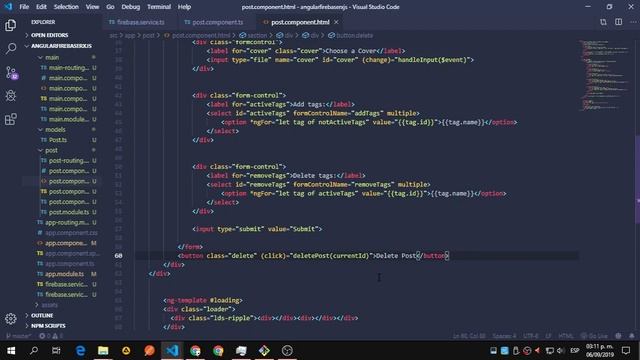The image size is (640, 360).
Task: Collapse the models folder
Action: point(55,129)
